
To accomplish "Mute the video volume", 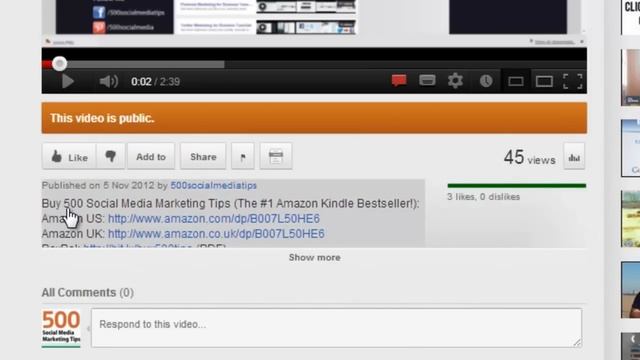I will [109, 82].
